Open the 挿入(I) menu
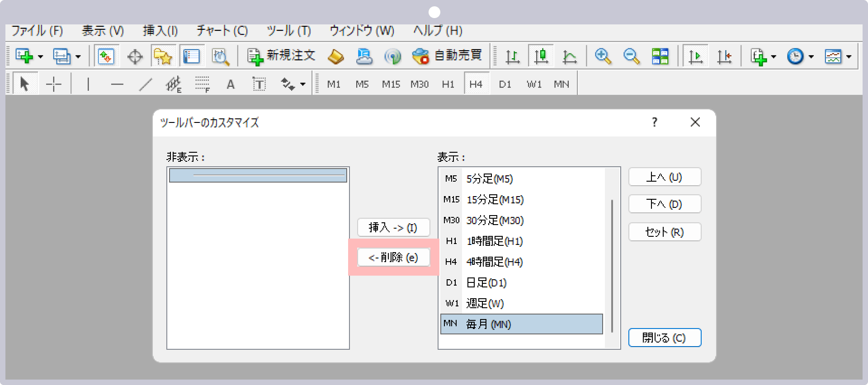Viewport: 868px width, 385px height. pyautogui.click(x=160, y=31)
